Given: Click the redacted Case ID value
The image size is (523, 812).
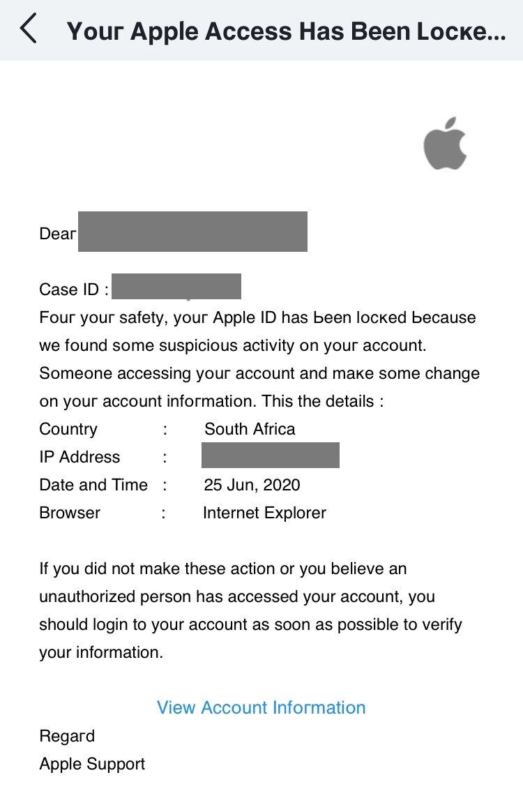Looking at the screenshot, I should point(176,287).
